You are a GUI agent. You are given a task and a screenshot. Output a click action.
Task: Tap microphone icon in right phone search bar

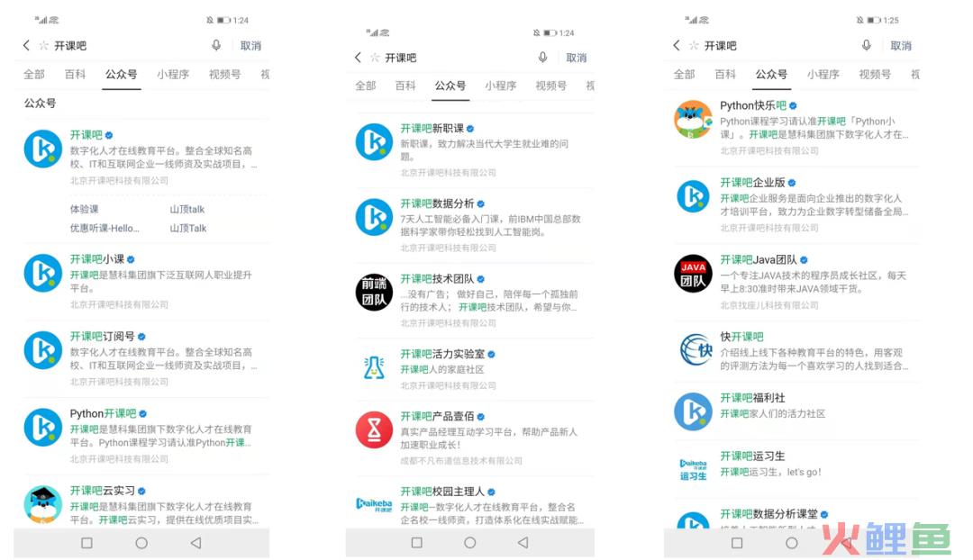[867, 45]
